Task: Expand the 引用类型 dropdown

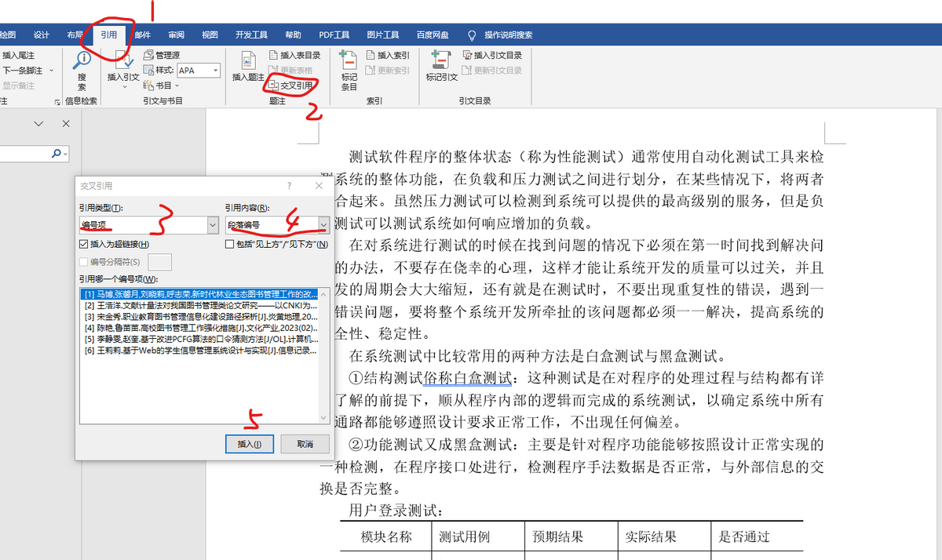Action: (x=213, y=225)
